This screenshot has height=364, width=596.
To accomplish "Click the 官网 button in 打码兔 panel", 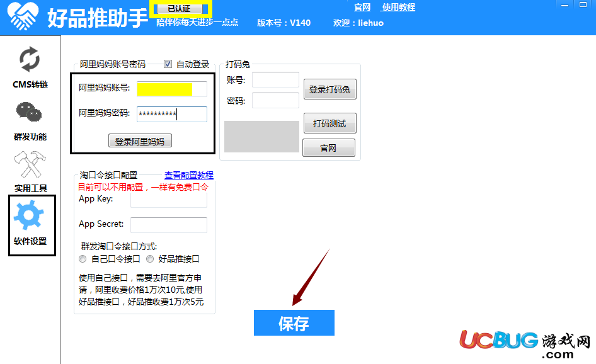I will point(328,148).
